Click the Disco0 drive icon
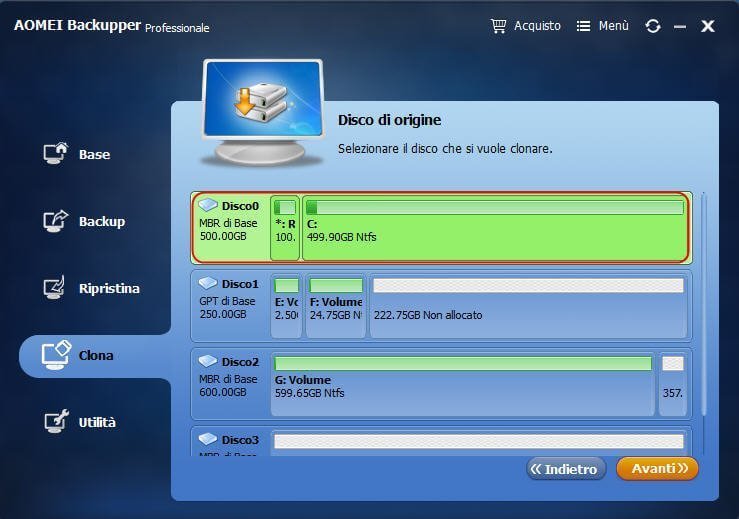Image resolution: width=739 pixels, height=519 pixels. (x=208, y=205)
